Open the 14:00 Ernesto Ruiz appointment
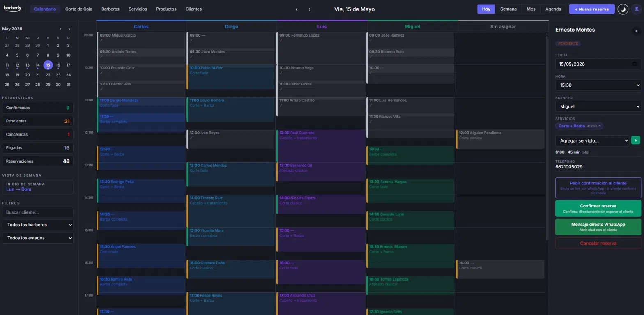The height and width of the screenshot is (315, 644). [x=231, y=211]
